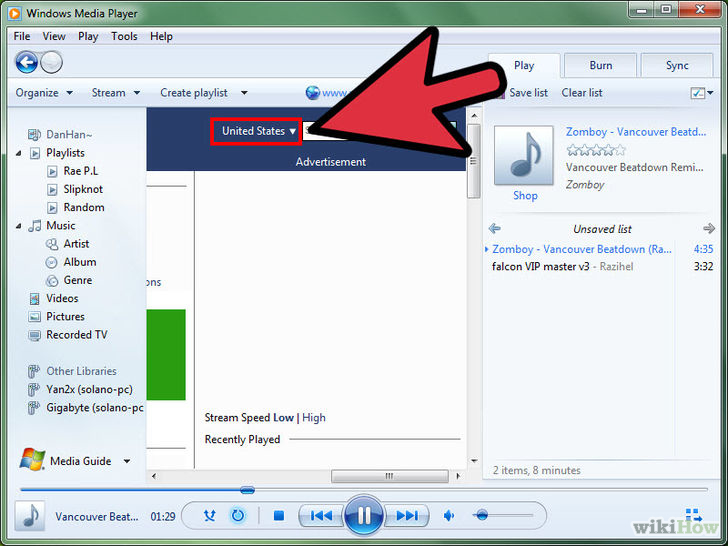Browse music by Artist
This screenshot has width=728, height=546.
click(x=76, y=244)
